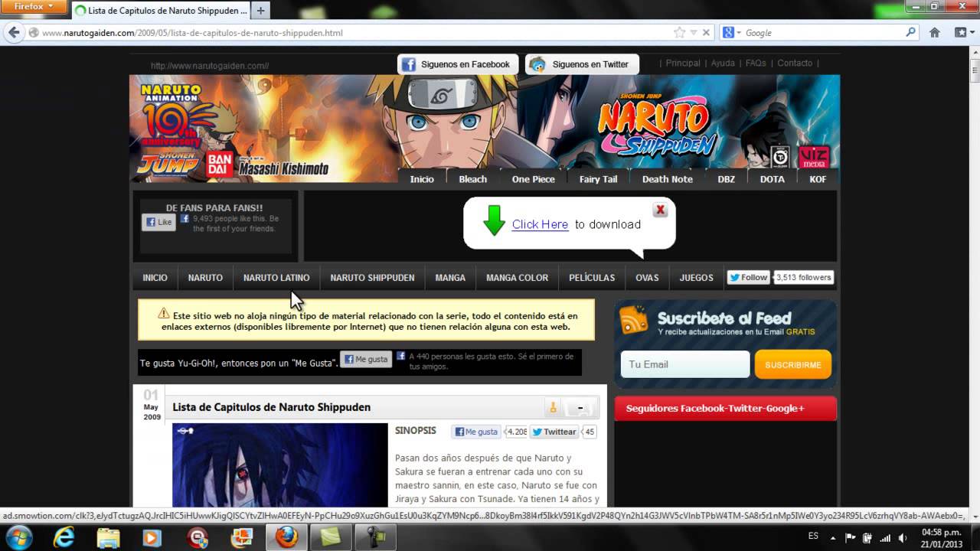Click the search magnifier icon
Screen dimensions: 980x551
coord(911,32)
